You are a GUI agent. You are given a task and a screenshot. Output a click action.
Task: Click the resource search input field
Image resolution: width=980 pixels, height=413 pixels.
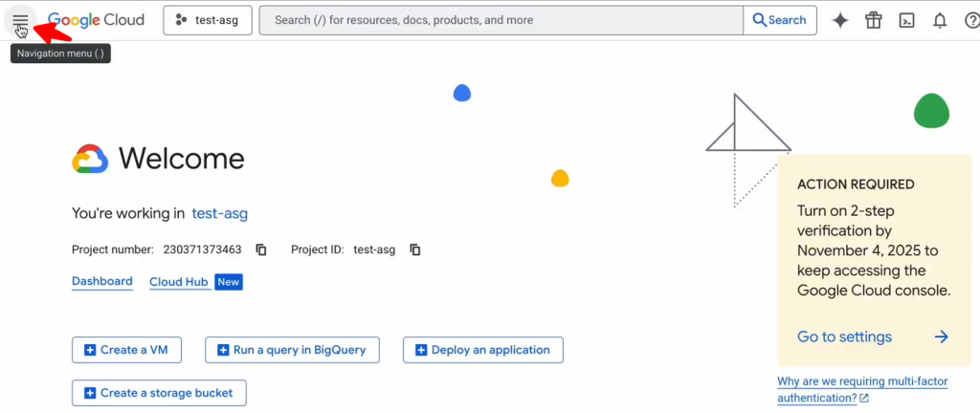(x=501, y=20)
